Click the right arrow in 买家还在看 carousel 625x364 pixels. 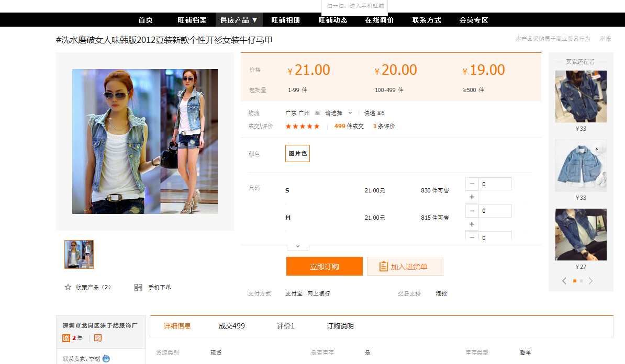(590, 281)
